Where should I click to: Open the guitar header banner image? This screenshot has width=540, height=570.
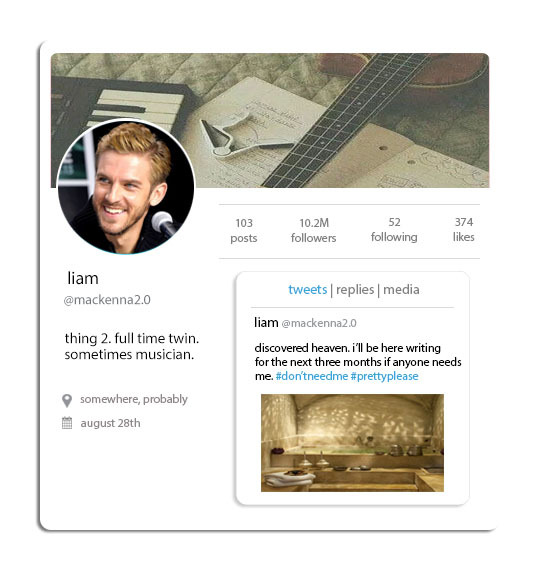pyautogui.click(x=270, y=120)
